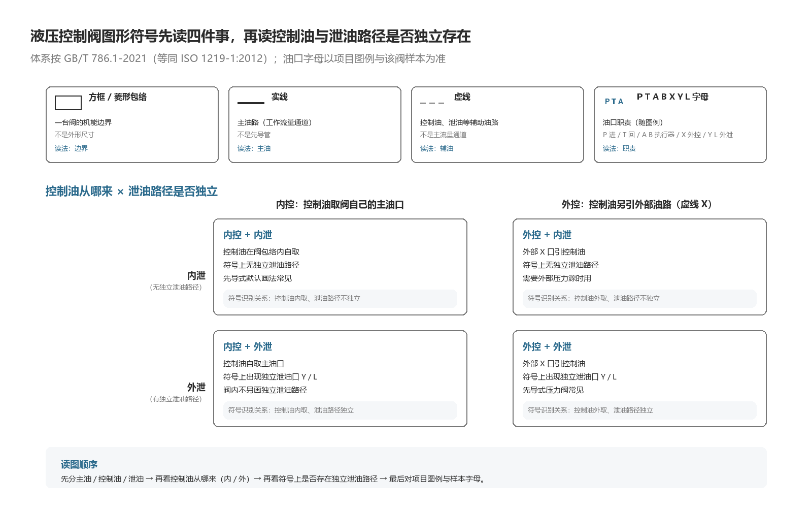
Task: Click the blue text "读法：主油"
Action: click(254, 148)
